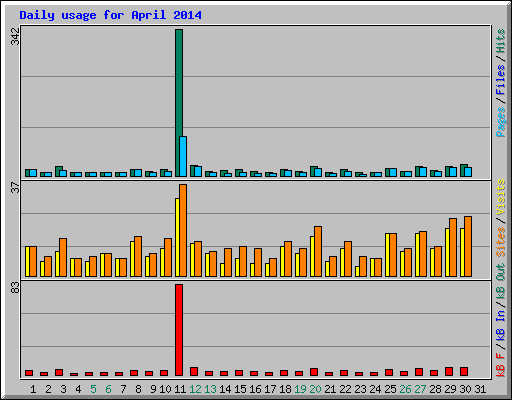
Task: Click the orange "Sites" legend word
Action: [500, 242]
